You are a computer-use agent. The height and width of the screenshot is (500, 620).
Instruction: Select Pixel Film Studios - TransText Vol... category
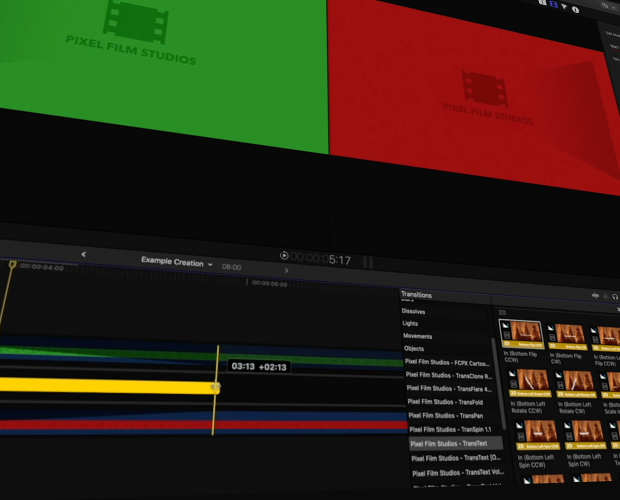pos(458,473)
